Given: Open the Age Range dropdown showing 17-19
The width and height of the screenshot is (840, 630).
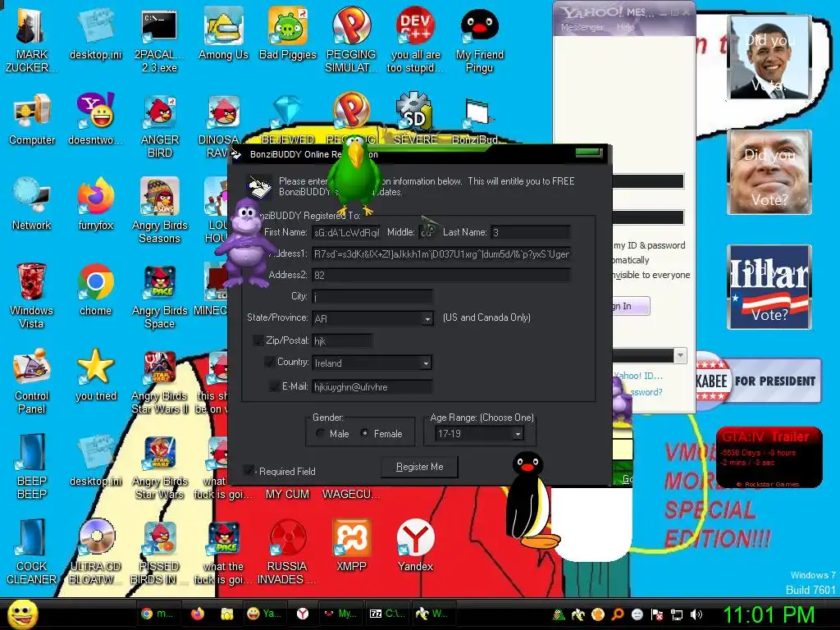Looking at the screenshot, I should tap(518, 434).
